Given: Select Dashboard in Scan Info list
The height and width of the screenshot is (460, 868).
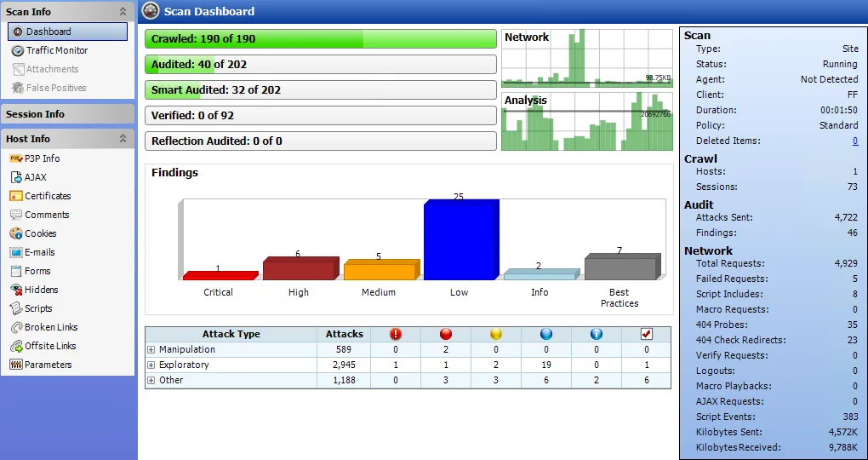Looking at the screenshot, I should 67,32.
